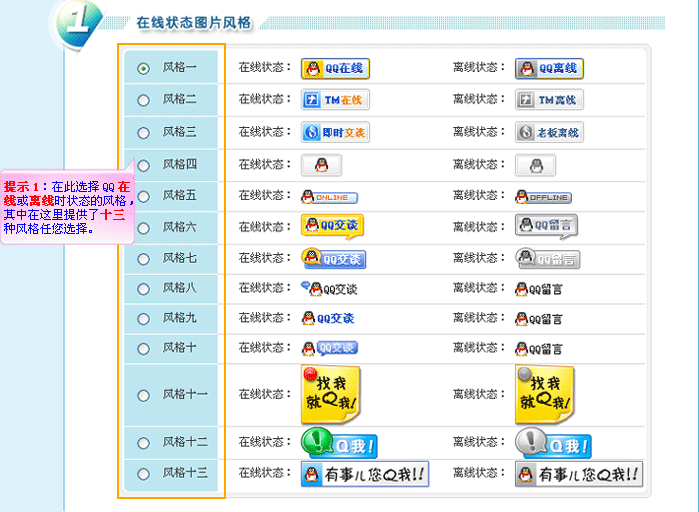Click the 风格八 style label

click(180, 289)
